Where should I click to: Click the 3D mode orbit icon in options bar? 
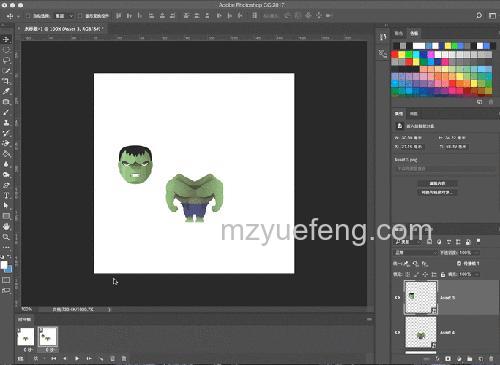287,16
